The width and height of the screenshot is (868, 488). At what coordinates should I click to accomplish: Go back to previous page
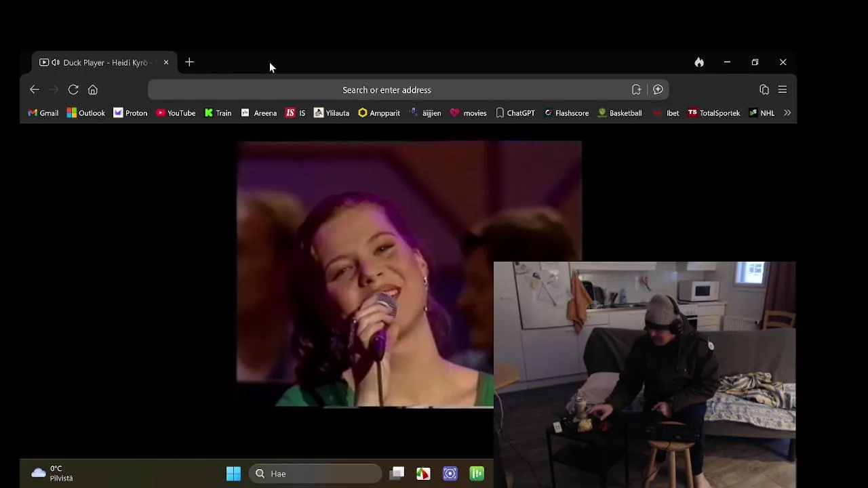pos(35,89)
